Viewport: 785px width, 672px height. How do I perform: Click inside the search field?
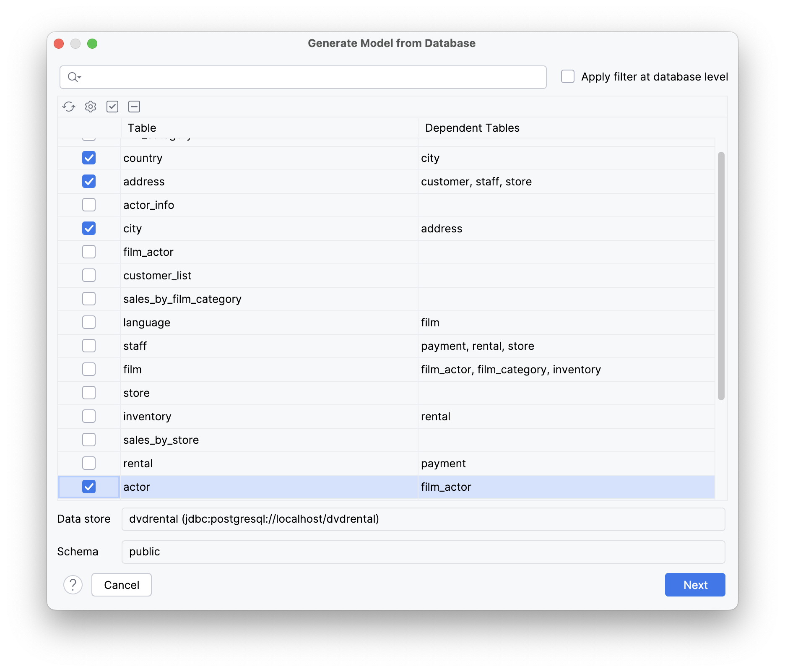(294, 77)
